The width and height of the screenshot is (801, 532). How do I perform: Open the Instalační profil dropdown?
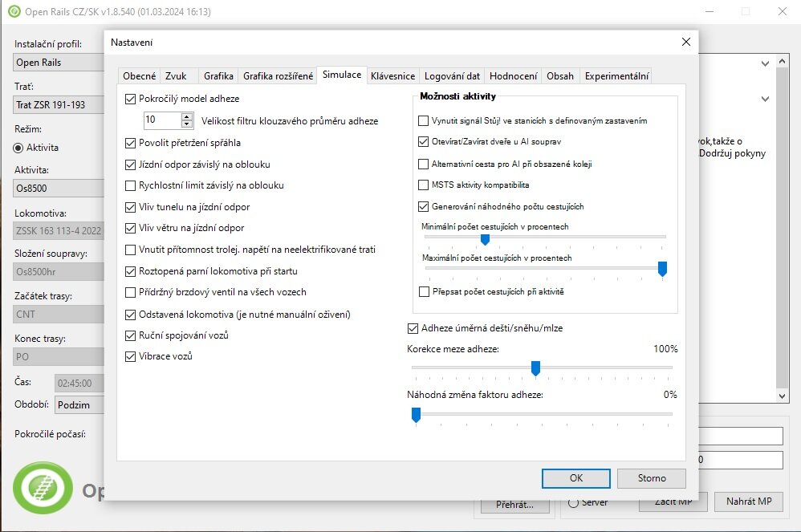(59, 63)
